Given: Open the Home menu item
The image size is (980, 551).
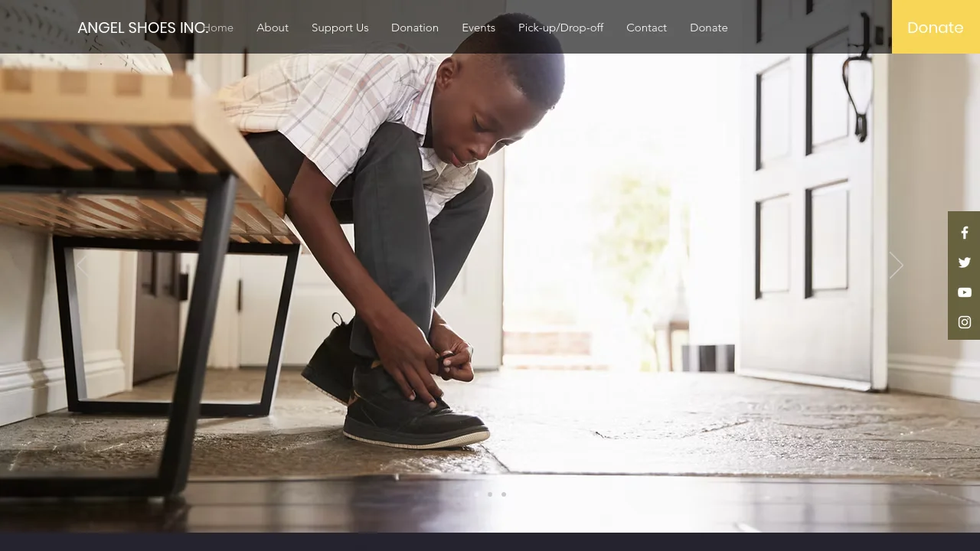Looking at the screenshot, I should [220, 28].
